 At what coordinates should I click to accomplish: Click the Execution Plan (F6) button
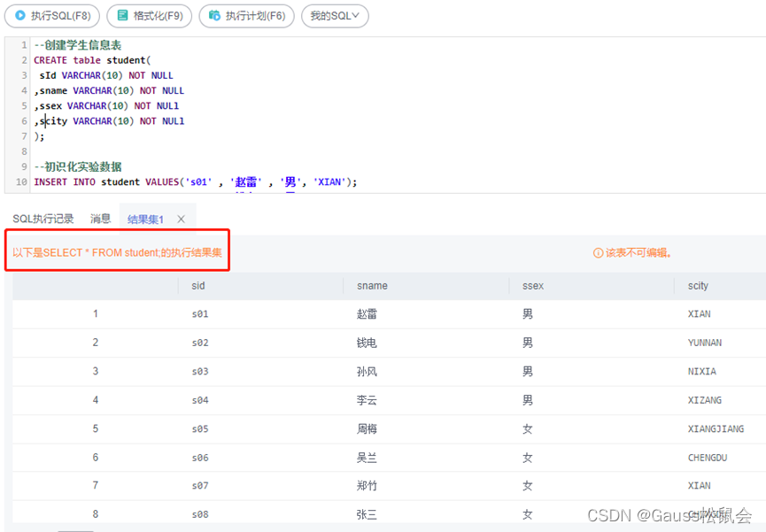247,16
